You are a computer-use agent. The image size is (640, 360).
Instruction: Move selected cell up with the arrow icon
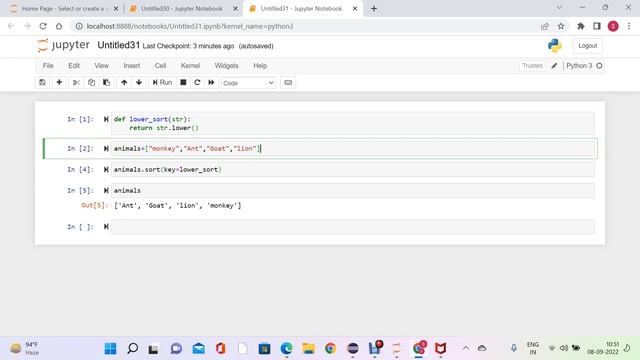tap(124, 82)
